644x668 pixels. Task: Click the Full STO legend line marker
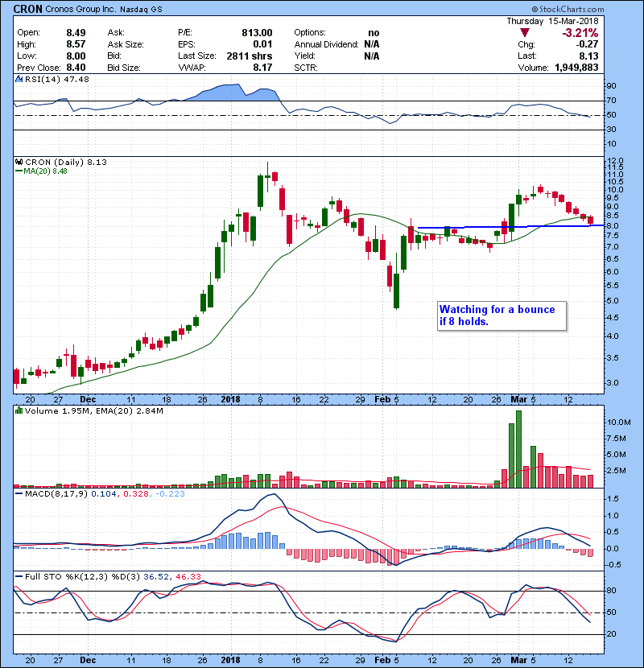[x=19, y=576]
